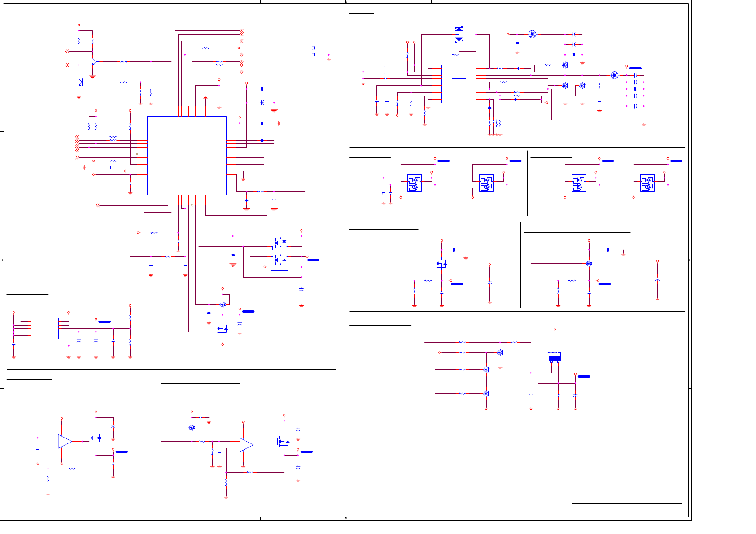756x534 pixels.
Task: Click the op-amp triangle in the bottom-left circuit
Action: pos(65,441)
